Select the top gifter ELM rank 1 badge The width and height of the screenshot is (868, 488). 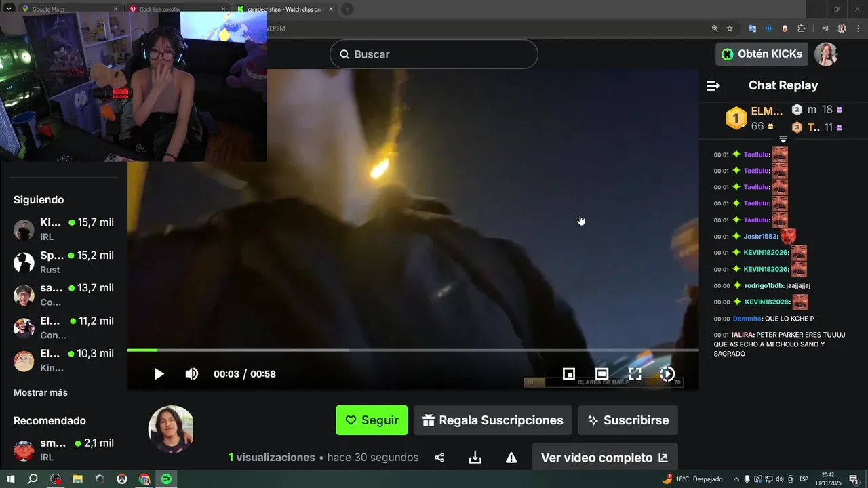tap(736, 118)
